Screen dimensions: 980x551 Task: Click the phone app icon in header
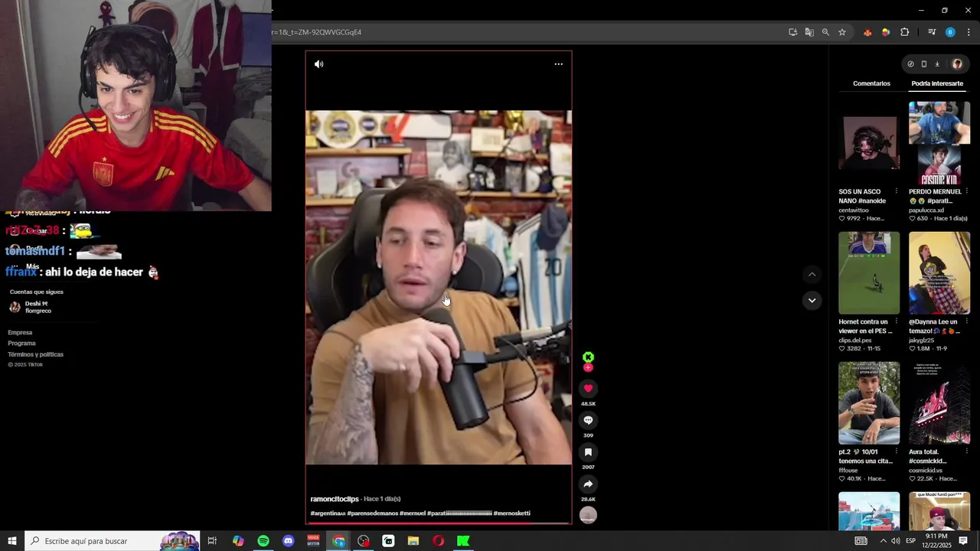click(923, 64)
